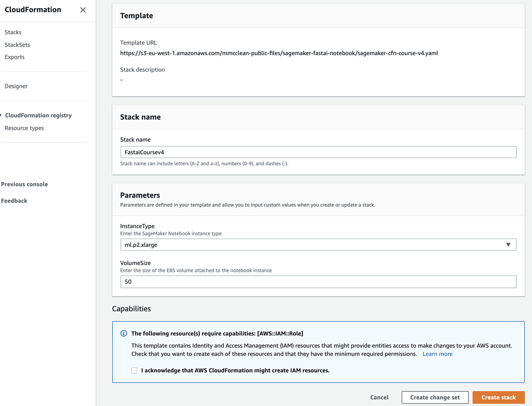Cancel the stack creation
Image resolution: width=532 pixels, height=406 pixels.
pyautogui.click(x=379, y=397)
